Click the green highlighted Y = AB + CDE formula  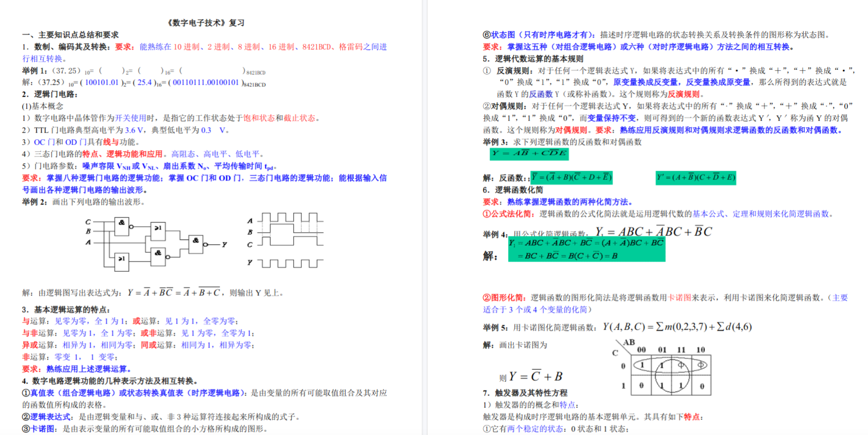click(529, 154)
